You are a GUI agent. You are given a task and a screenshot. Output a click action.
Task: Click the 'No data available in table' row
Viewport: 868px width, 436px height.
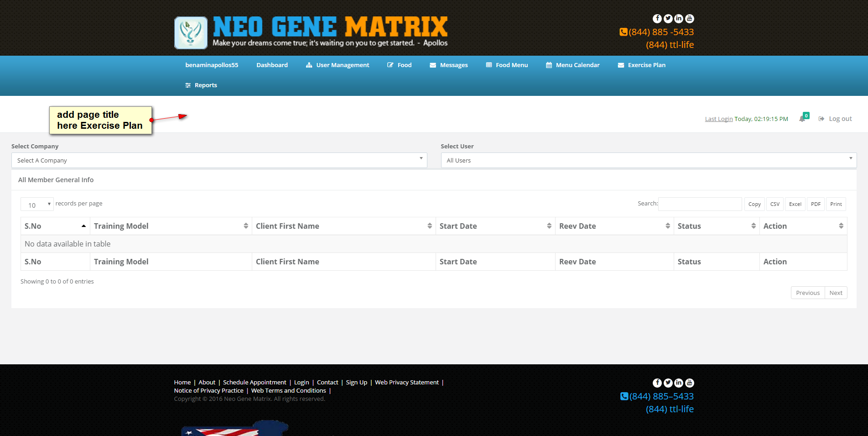pos(434,244)
